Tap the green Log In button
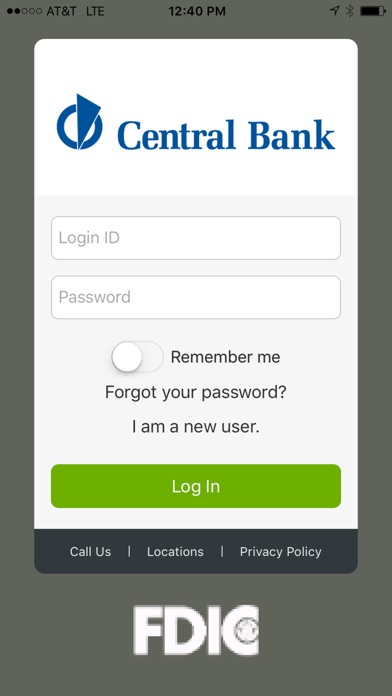392x696 pixels. click(x=196, y=486)
